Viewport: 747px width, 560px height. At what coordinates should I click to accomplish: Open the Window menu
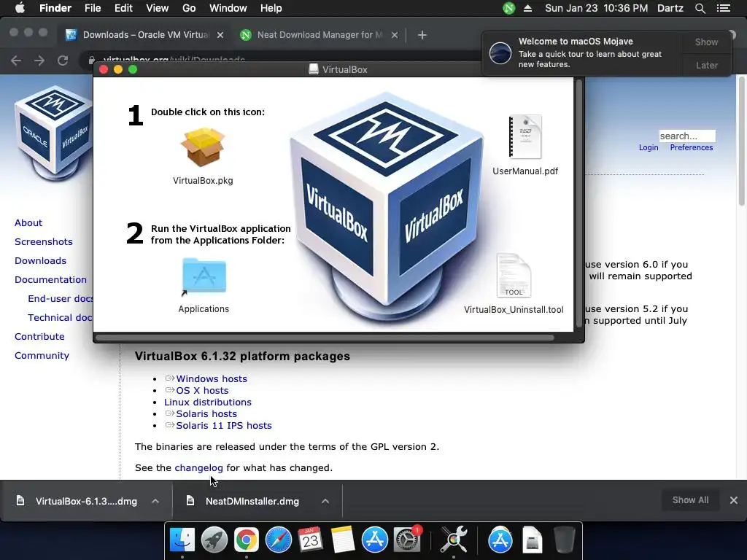click(228, 8)
